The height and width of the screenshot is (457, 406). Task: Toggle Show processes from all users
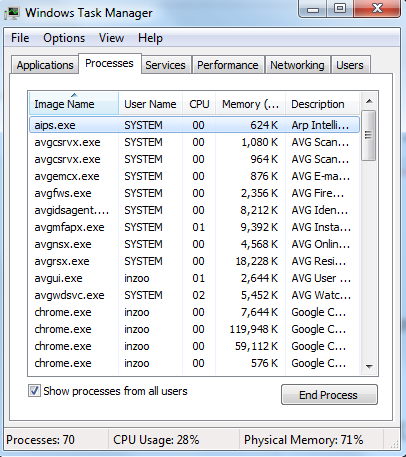click(34, 391)
